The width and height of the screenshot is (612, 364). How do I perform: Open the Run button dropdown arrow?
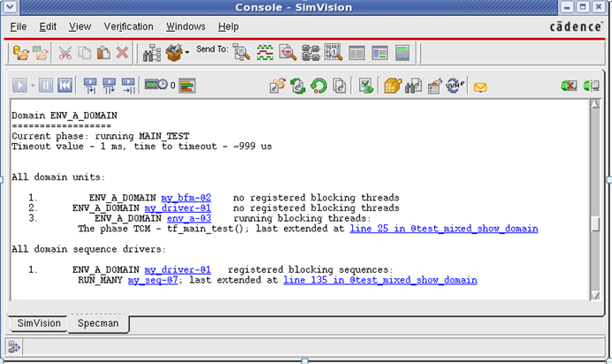[33, 86]
